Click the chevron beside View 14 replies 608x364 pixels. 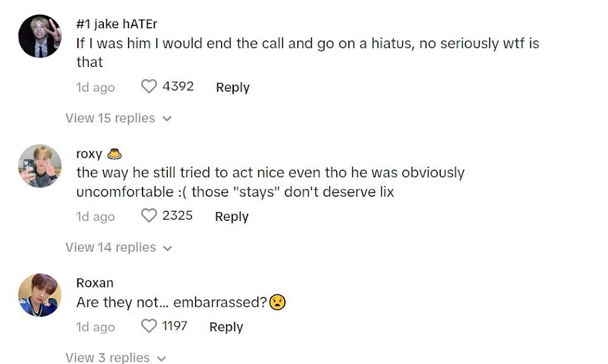[x=168, y=248]
